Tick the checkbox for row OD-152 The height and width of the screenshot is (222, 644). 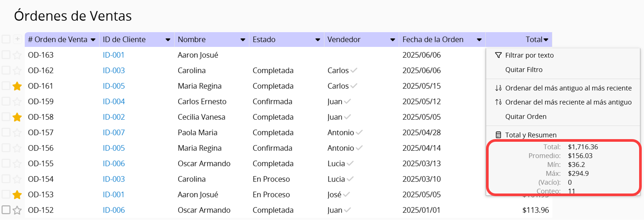(x=6, y=210)
